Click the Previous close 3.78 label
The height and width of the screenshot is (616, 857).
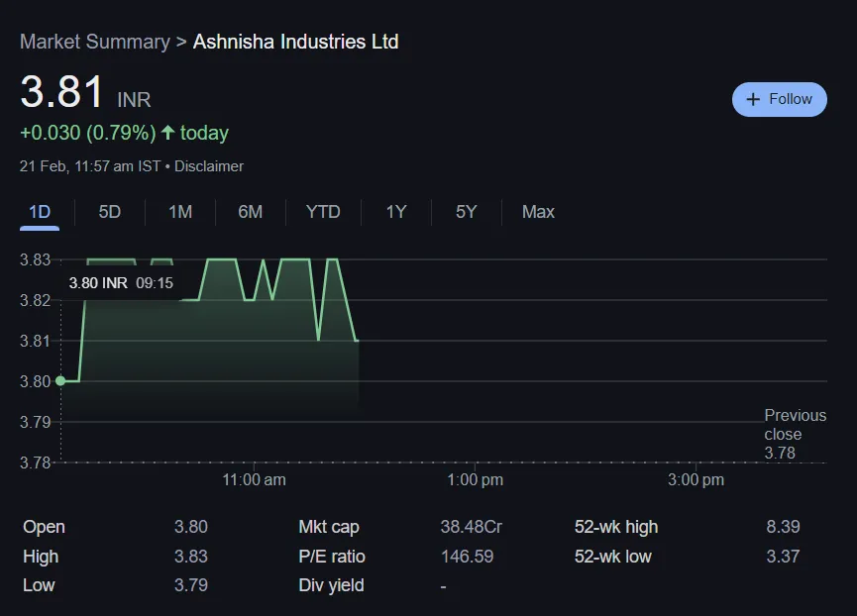click(x=796, y=434)
